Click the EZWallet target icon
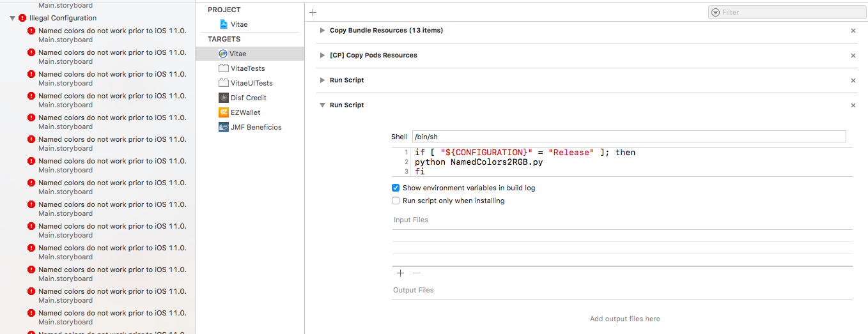Image resolution: width=868 pixels, height=334 pixels. [x=224, y=112]
